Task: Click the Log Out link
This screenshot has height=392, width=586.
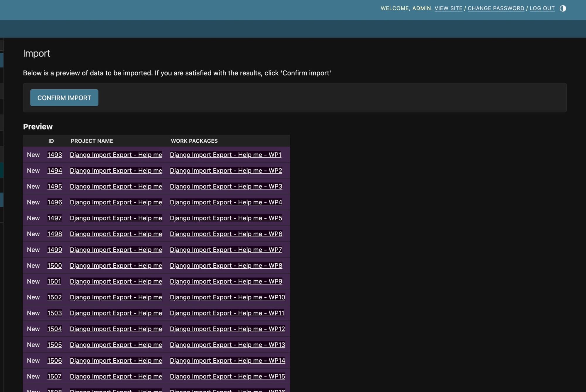Action: click(542, 8)
